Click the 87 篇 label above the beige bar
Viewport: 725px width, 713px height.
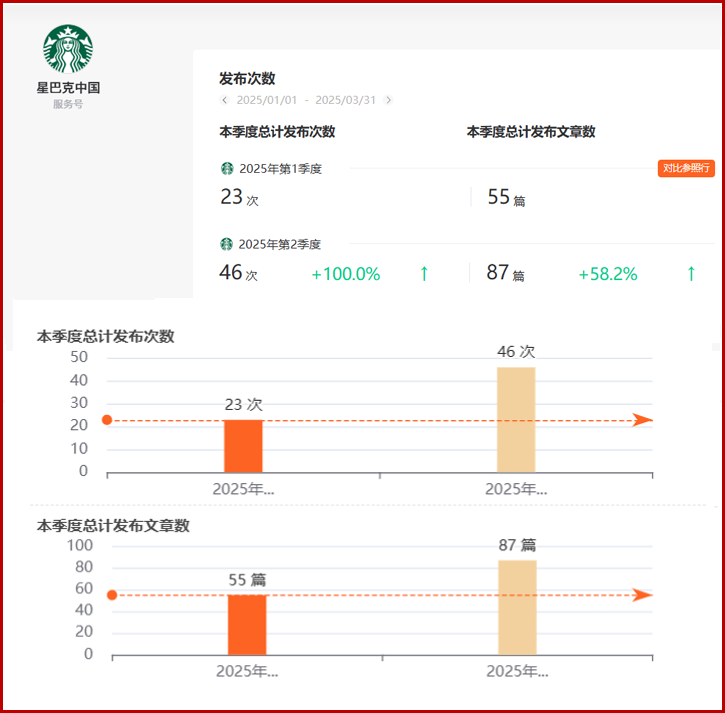[x=517, y=545]
